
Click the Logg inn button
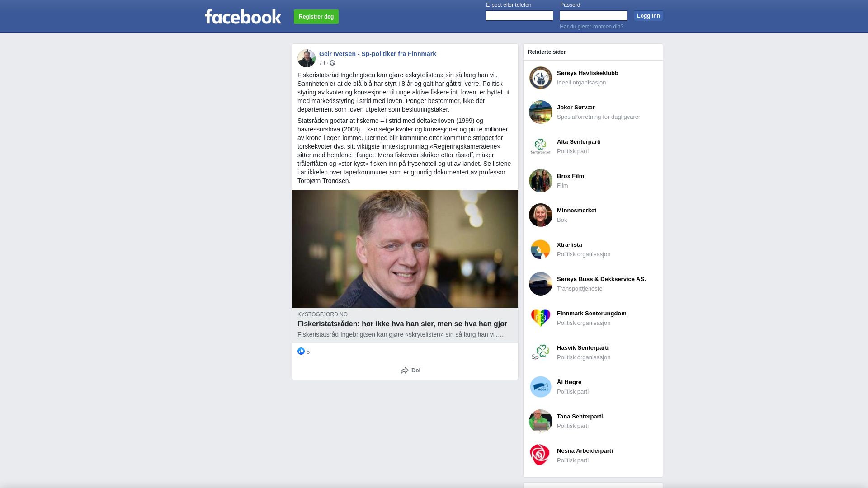pos(648,16)
